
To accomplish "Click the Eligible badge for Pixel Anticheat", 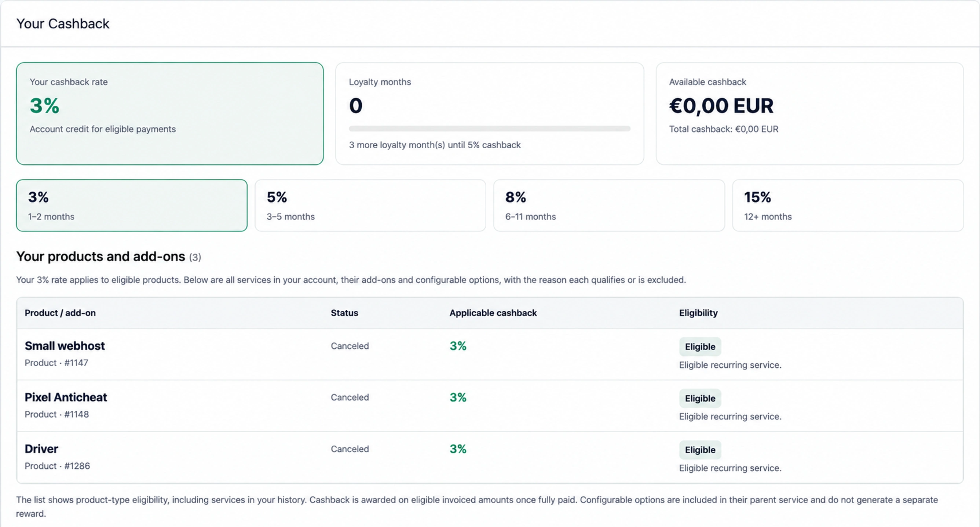I will [700, 398].
